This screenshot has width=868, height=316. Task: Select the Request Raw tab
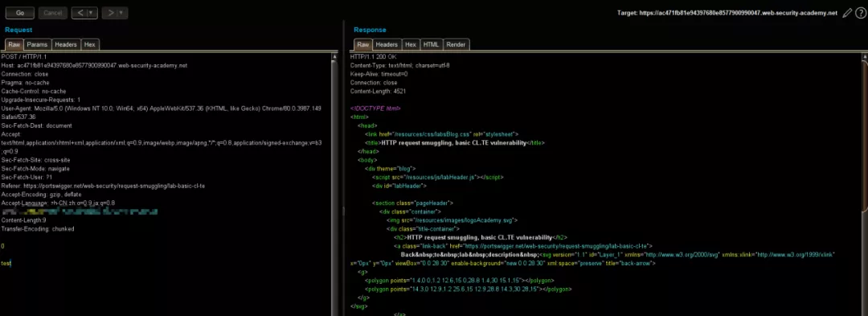pos(14,44)
